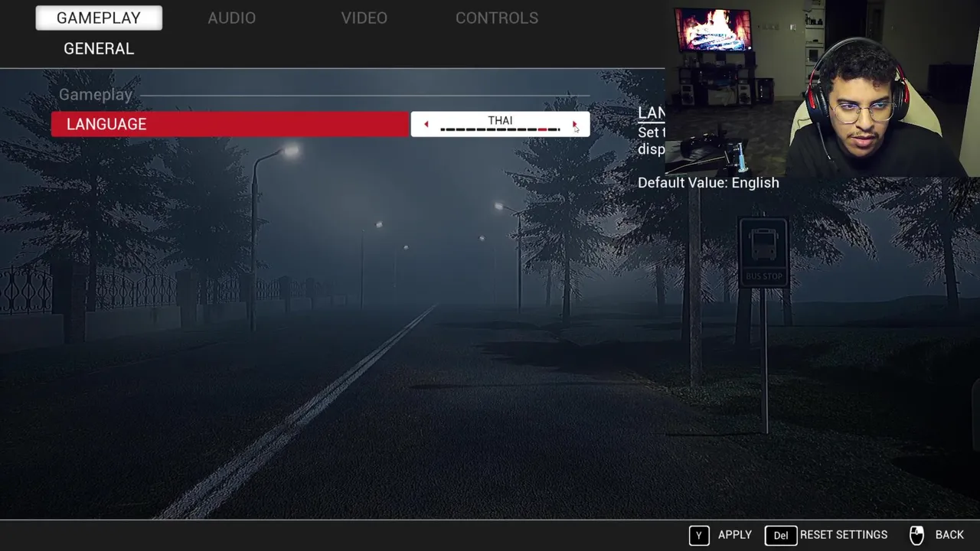This screenshot has height=551, width=980.
Task: Click the language position indicator dashes
Action: [500, 130]
